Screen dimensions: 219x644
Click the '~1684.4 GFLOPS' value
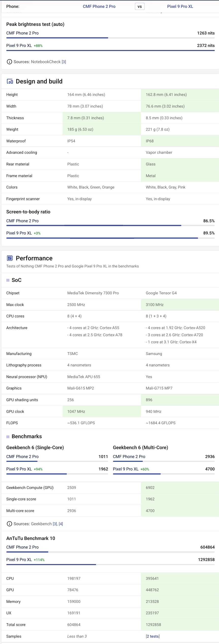click(161, 423)
